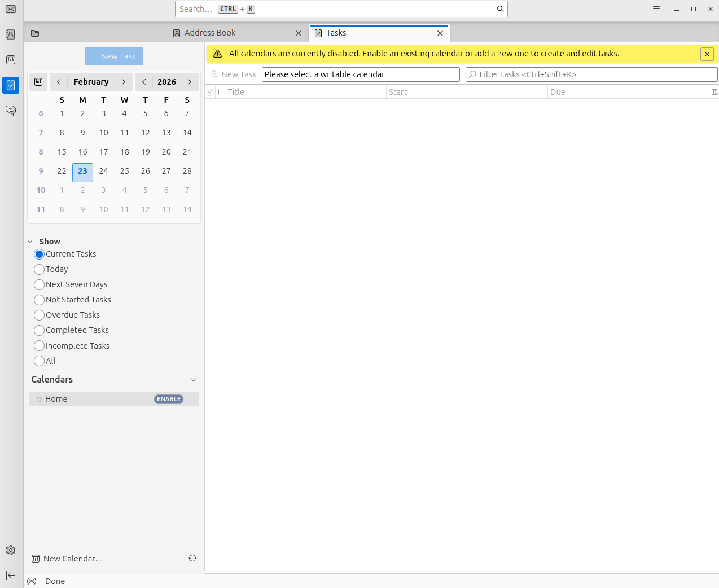
Task: Select the Today radio button
Action: 39,269
